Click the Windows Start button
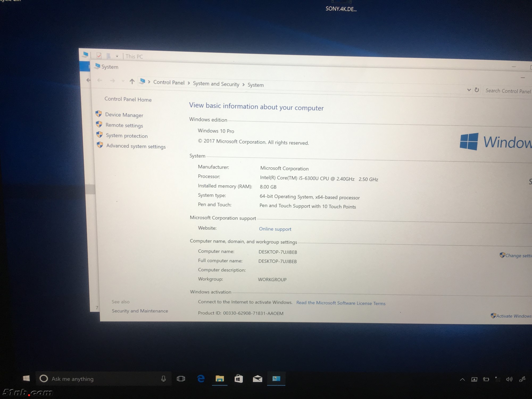Viewport: 532px width, 399px height. (26, 378)
